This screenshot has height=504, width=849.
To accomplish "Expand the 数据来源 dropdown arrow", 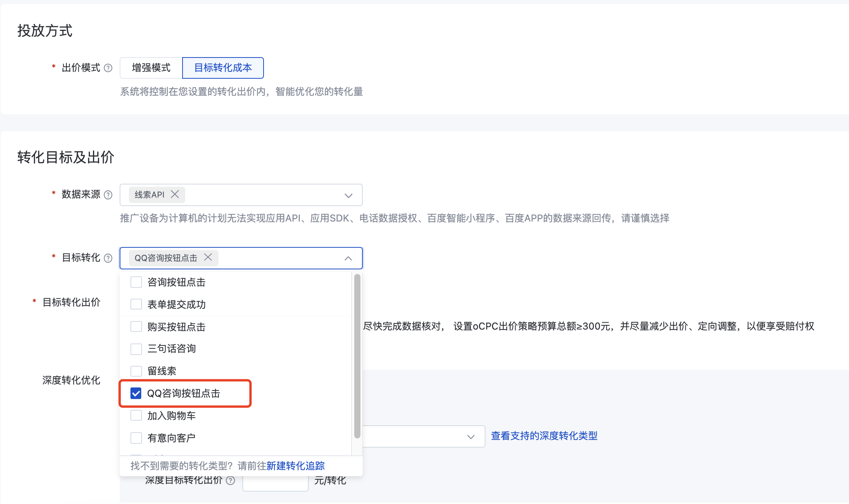I will [x=348, y=196].
